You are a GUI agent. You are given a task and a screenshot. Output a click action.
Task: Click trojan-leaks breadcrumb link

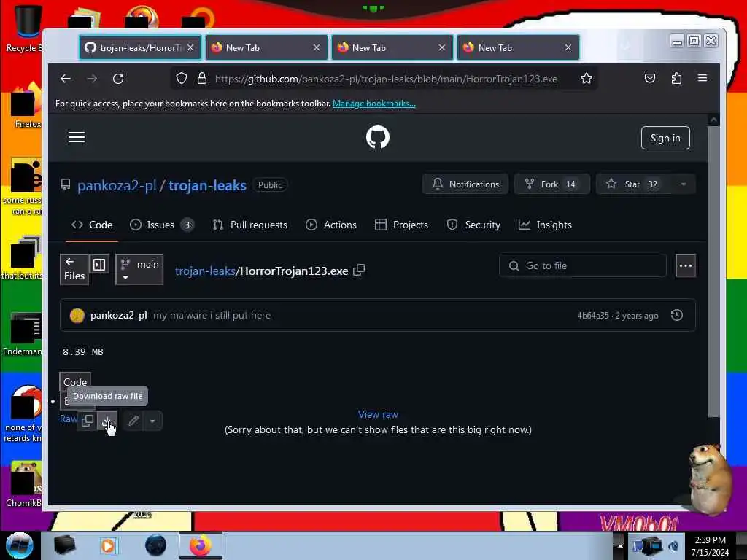click(205, 271)
